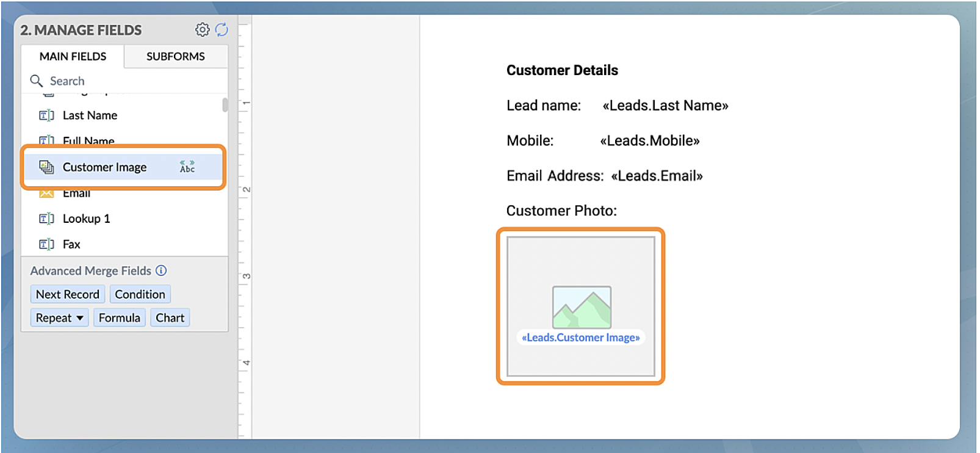Click the Last Name text field icon
Viewport: 980px width, 453px height.
46,115
